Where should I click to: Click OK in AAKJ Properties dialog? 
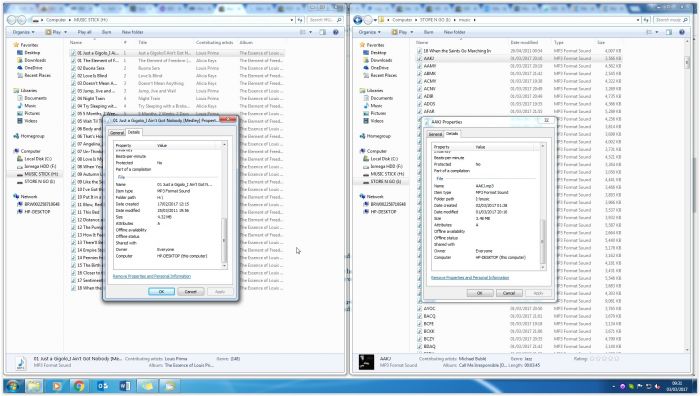tap(480, 293)
